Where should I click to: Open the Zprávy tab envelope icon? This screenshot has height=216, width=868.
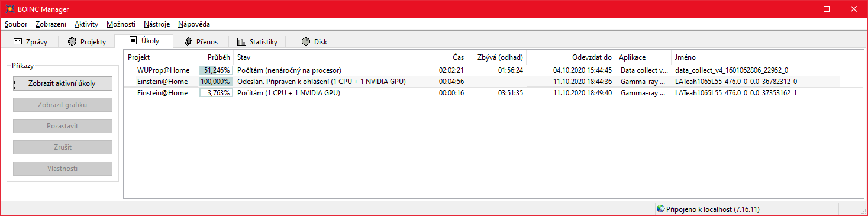tap(18, 42)
